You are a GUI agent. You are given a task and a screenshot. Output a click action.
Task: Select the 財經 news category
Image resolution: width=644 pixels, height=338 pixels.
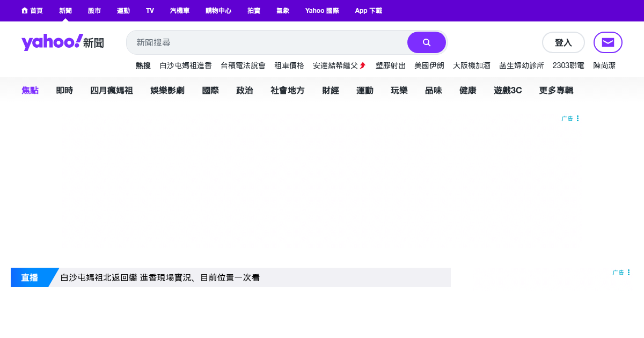(331, 90)
